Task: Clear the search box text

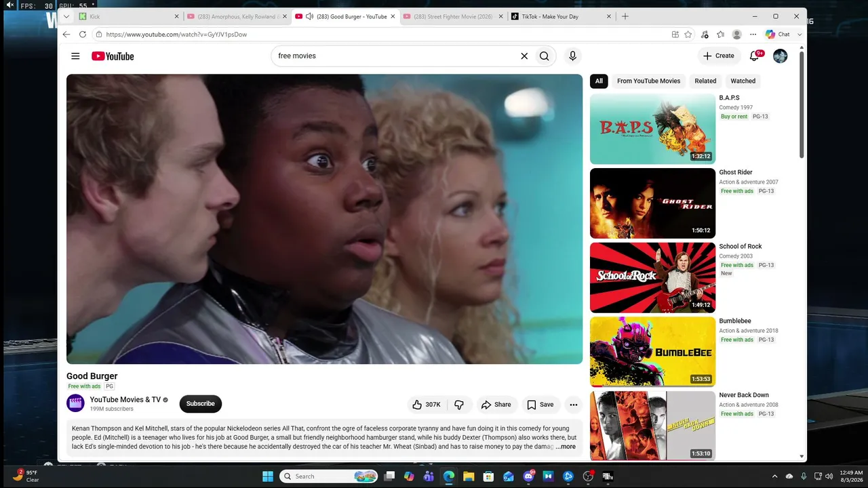Action: [x=524, y=56]
